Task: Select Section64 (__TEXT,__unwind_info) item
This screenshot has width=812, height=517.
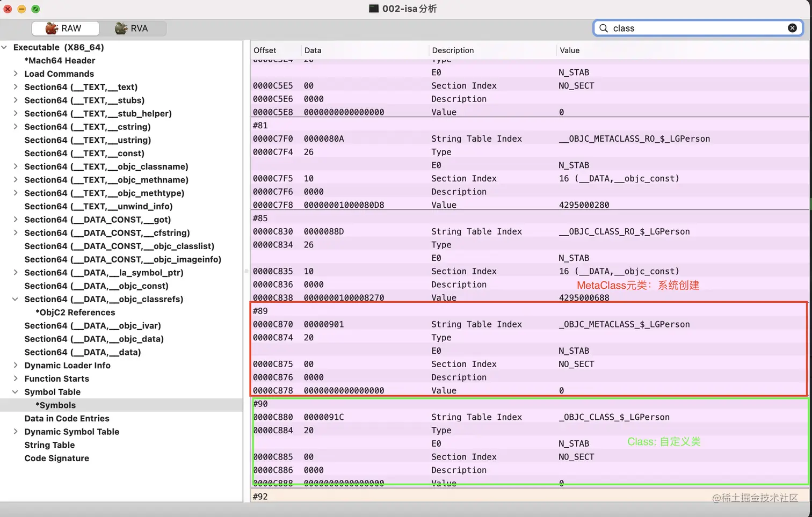Action: (x=98, y=206)
